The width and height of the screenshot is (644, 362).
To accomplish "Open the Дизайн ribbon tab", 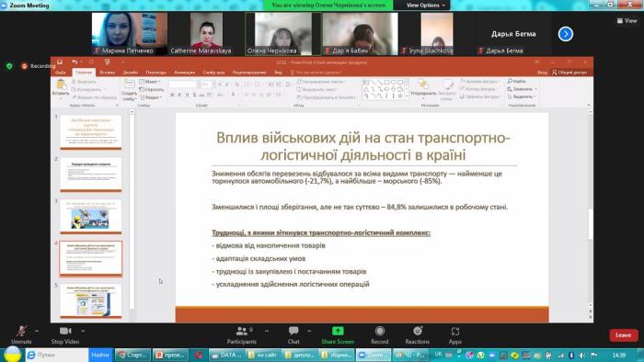I will [131, 73].
